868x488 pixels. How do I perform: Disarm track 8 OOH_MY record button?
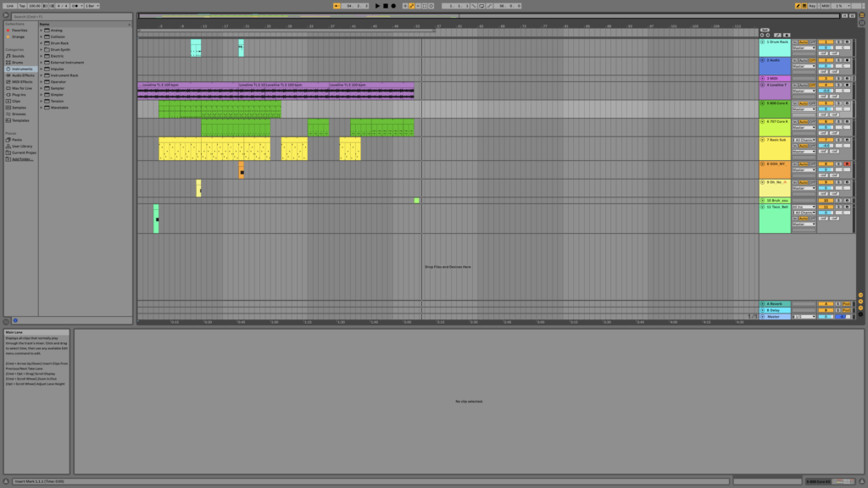847,164
